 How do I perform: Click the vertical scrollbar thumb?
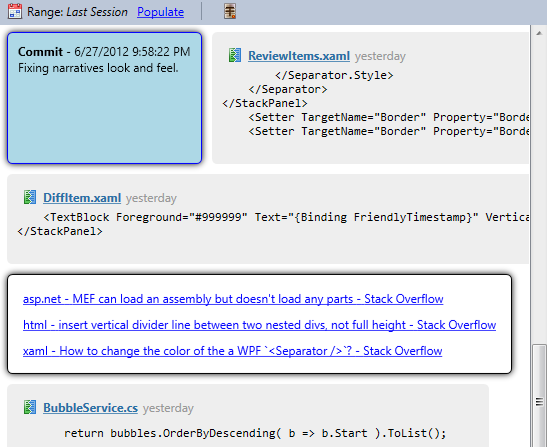coord(539,395)
